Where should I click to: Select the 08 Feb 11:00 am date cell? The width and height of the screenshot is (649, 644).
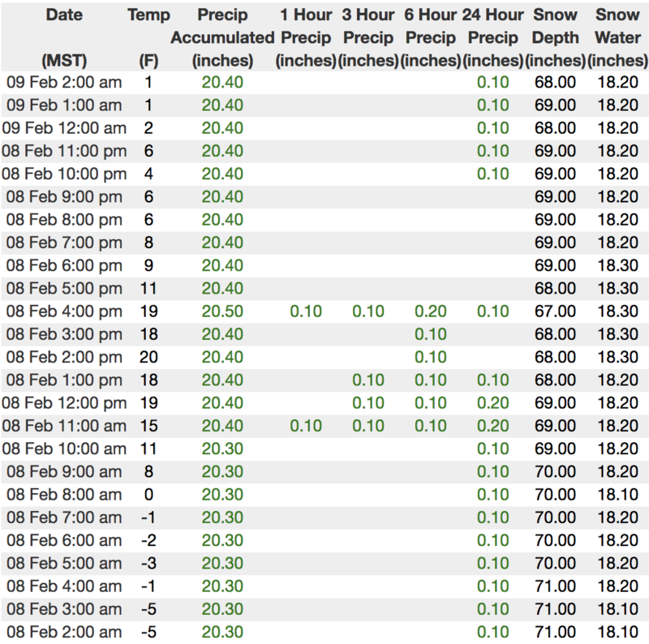(x=66, y=426)
